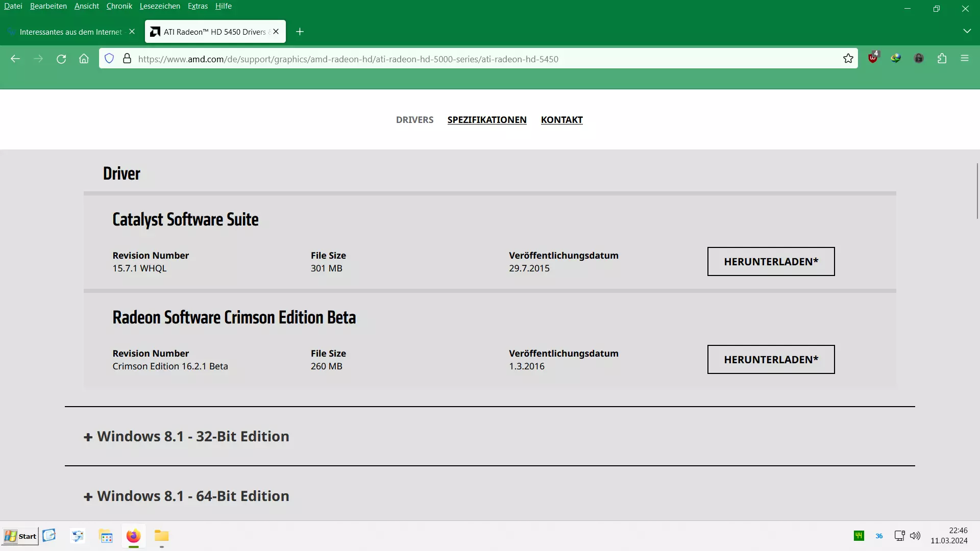The height and width of the screenshot is (551, 980).
Task: Open the volume speaker tray icon
Action: tap(915, 536)
